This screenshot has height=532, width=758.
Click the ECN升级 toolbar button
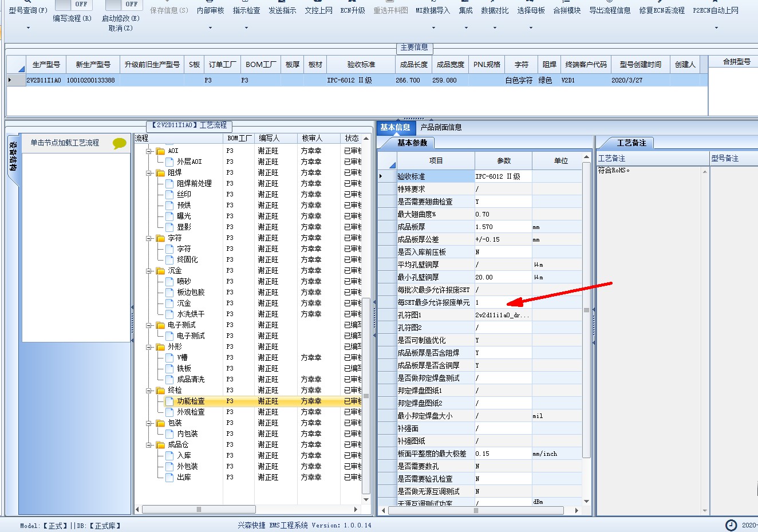click(353, 10)
